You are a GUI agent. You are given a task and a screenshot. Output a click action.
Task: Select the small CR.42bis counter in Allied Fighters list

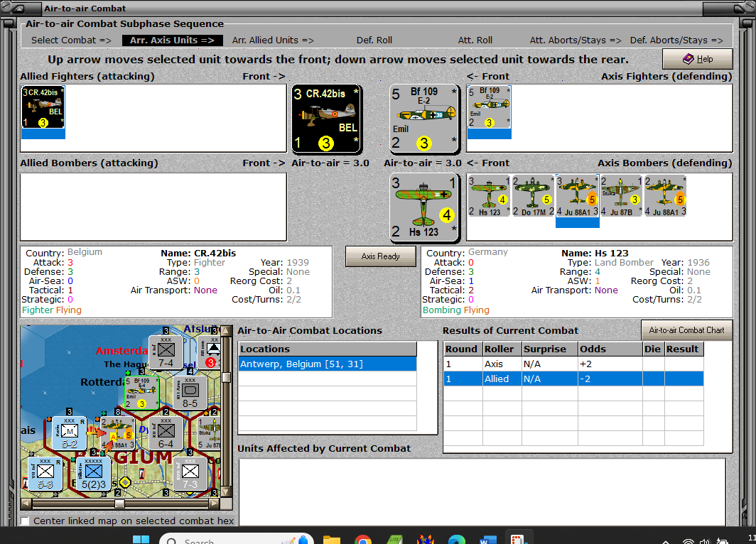(43, 107)
